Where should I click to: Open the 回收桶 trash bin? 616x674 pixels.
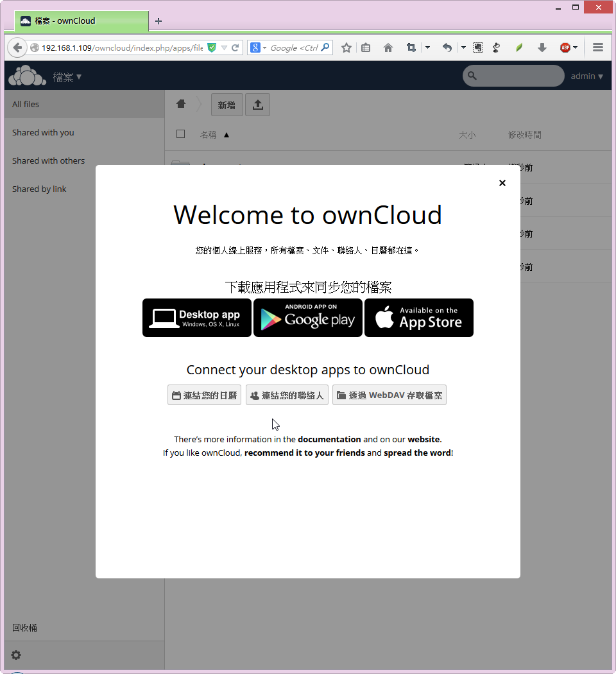tap(24, 628)
